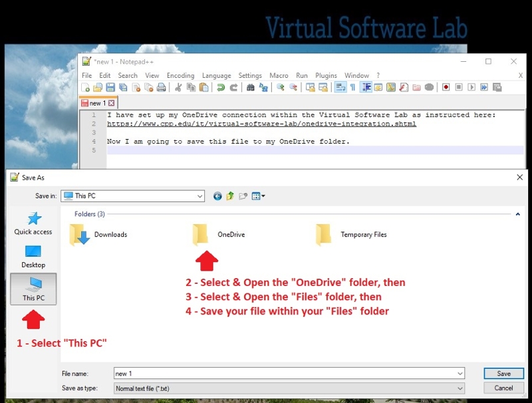Click the Up One Level folder icon
This screenshot has height=403, width=532.
(x=230, y=196)
